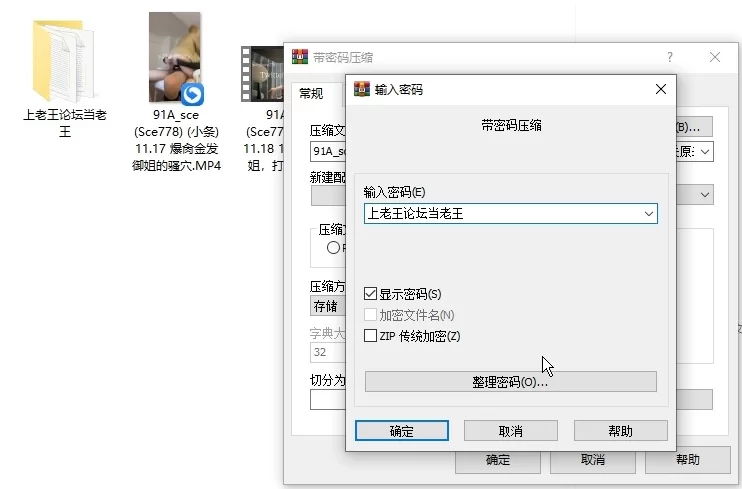Toggle the 显示密码 checkbox

pyautogui.click(x=371, y=294)
